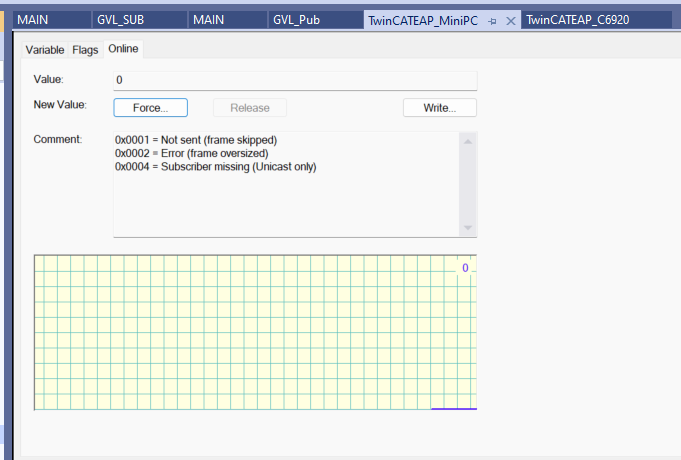
Task: Select the Variable sub-tab
Action: (x=45, y=50)
